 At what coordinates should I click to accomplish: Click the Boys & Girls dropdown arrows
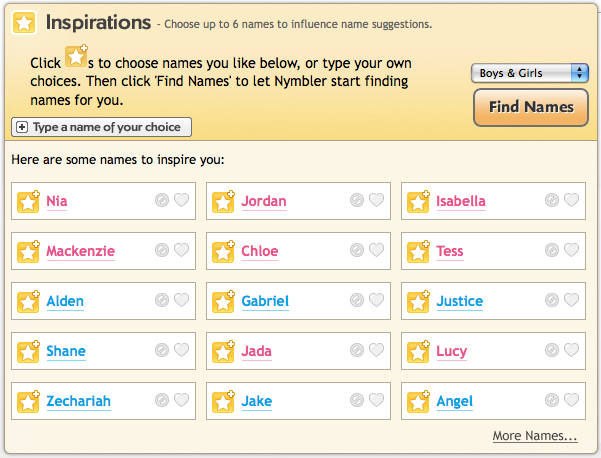(x=579, y=73)
